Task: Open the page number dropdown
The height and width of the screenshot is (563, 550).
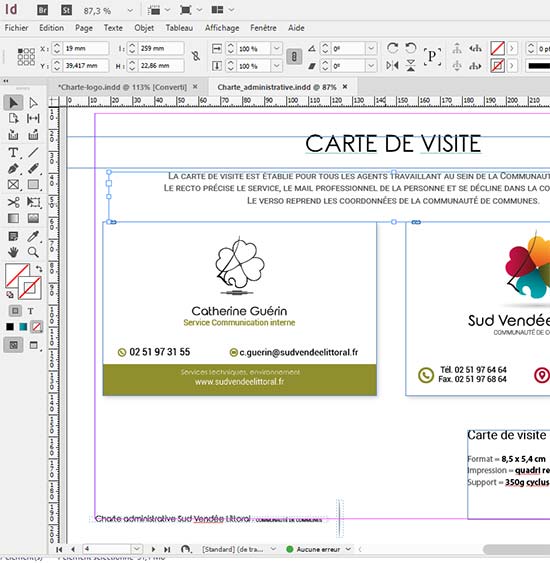Action: point(136,549)
